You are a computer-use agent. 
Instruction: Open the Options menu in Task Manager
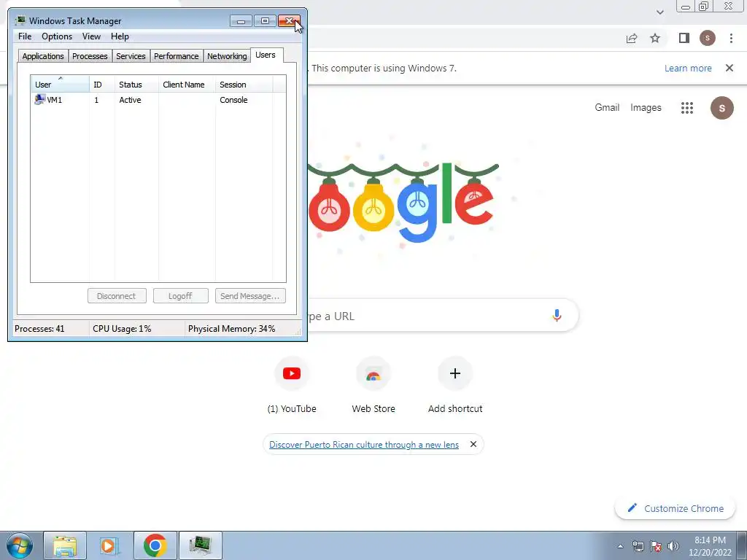click(x=57, y=36)
